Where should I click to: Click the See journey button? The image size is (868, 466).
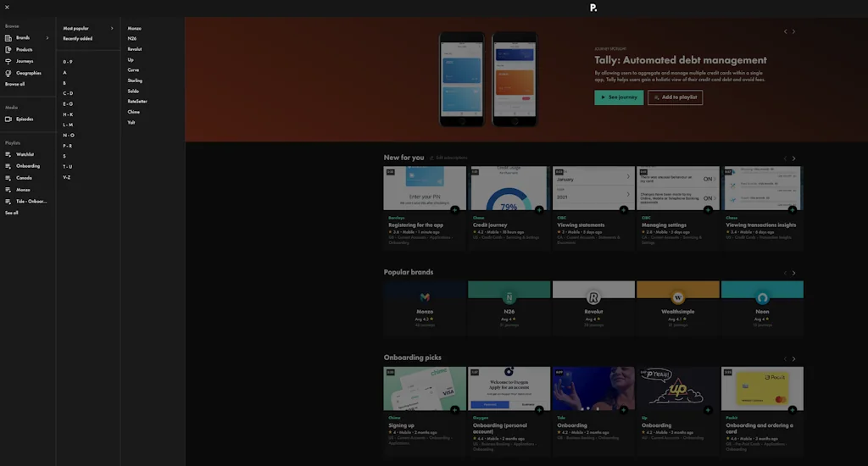pos(619,97)
